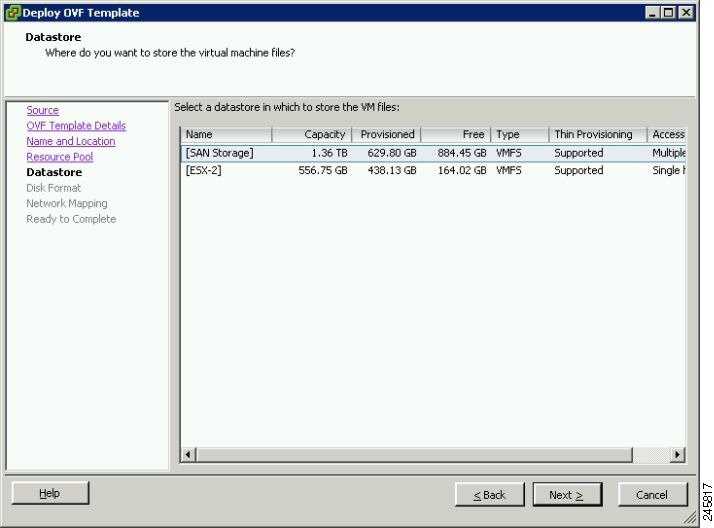Click the horizontal scrollbar thumb
The image size is (714, 528).
coord(414,454)
